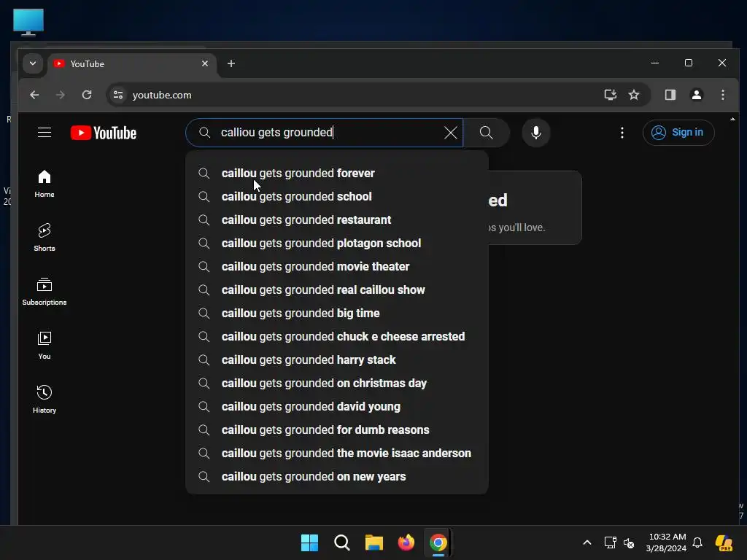
Task: Open YouTube settings three-dot menu
Action: click(622, 133)
